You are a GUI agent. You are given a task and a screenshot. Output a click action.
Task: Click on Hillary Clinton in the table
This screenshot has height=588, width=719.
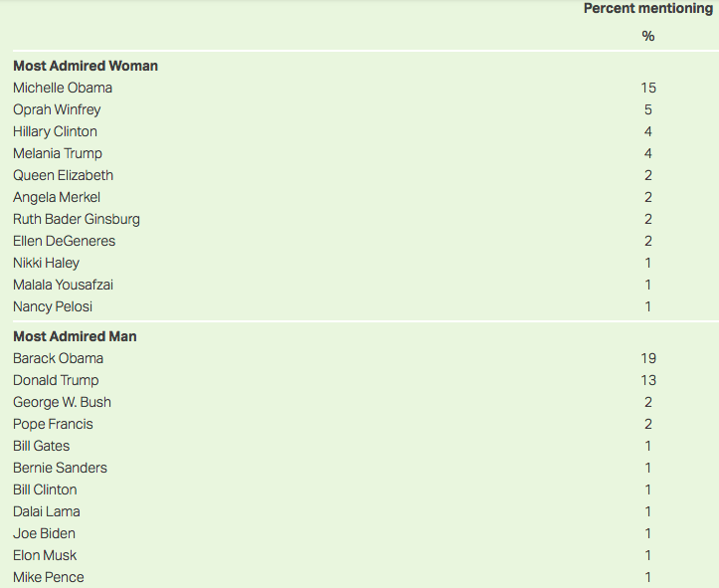point(55,131)
